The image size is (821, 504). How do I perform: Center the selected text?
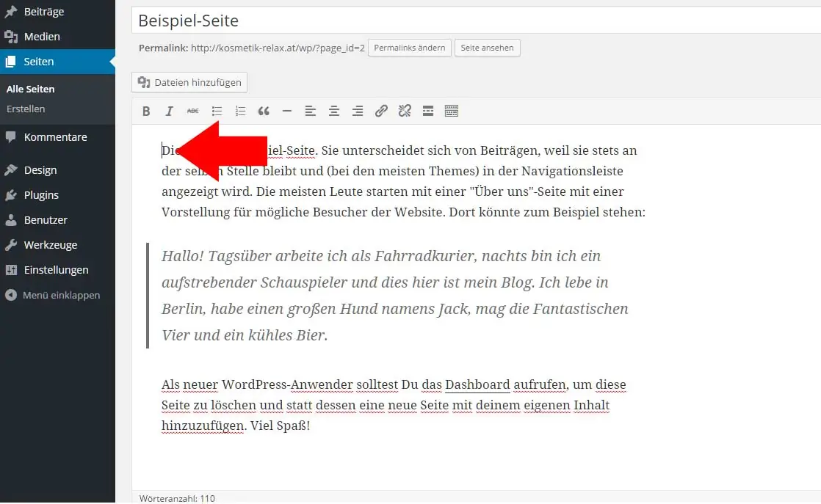click(334, 111)
